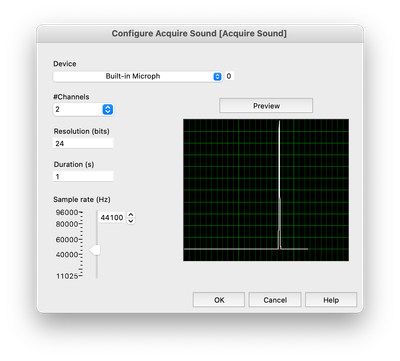Click the Configure Acquire Sound title bar
Viewport: 400px width, 361px height.
[x=199, y=34]
